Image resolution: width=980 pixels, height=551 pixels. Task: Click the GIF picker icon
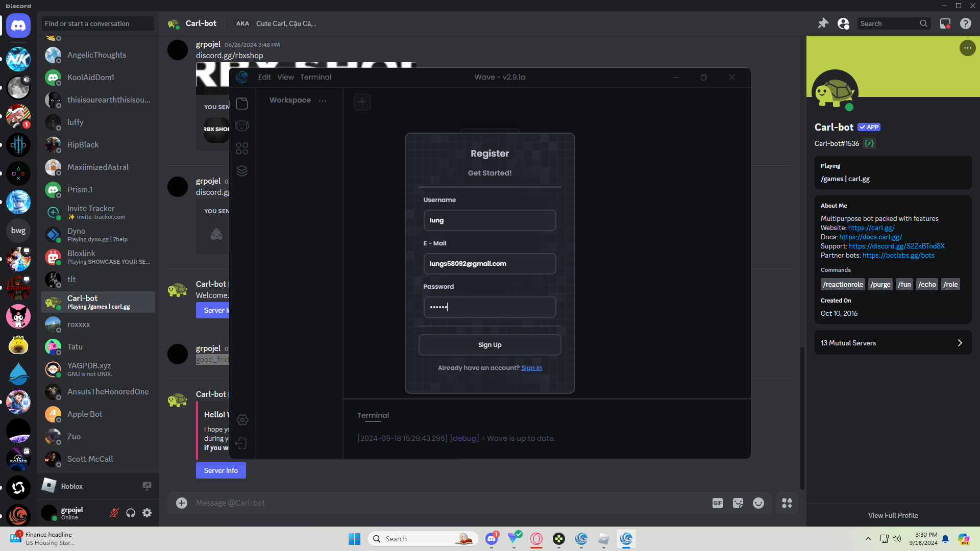tap(718, 503)
